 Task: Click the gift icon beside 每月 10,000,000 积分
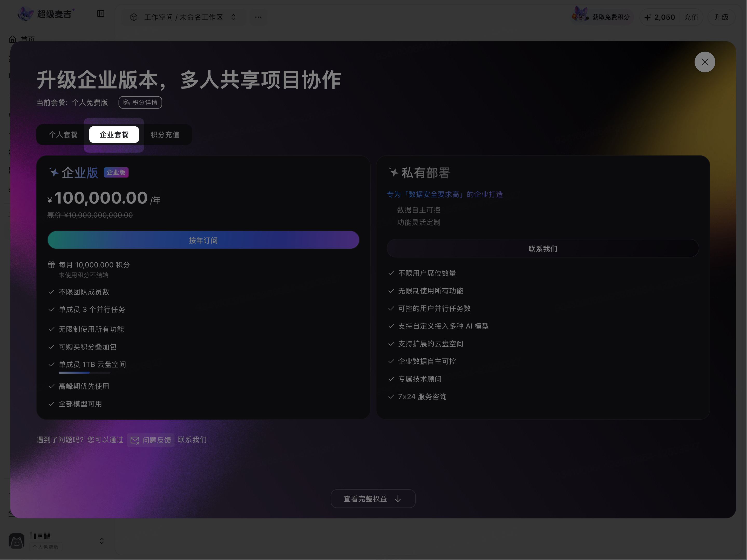pos(51,265)
